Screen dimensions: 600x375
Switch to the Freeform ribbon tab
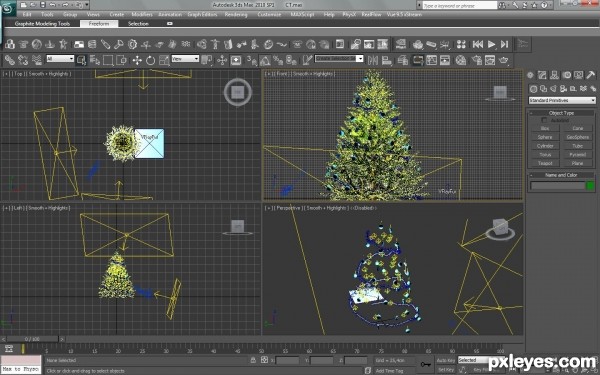click(x=99, y=24)
